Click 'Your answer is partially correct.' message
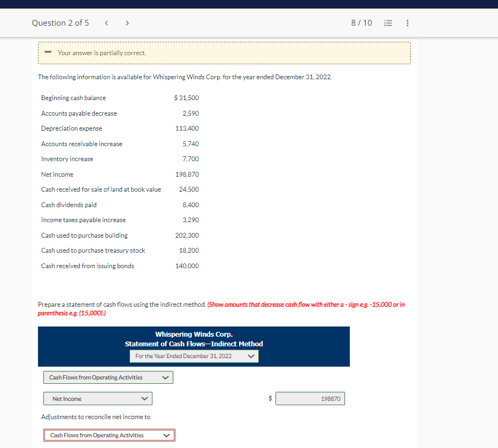The width and height of the screenshot is (498, 448). (x=102, y=53)
